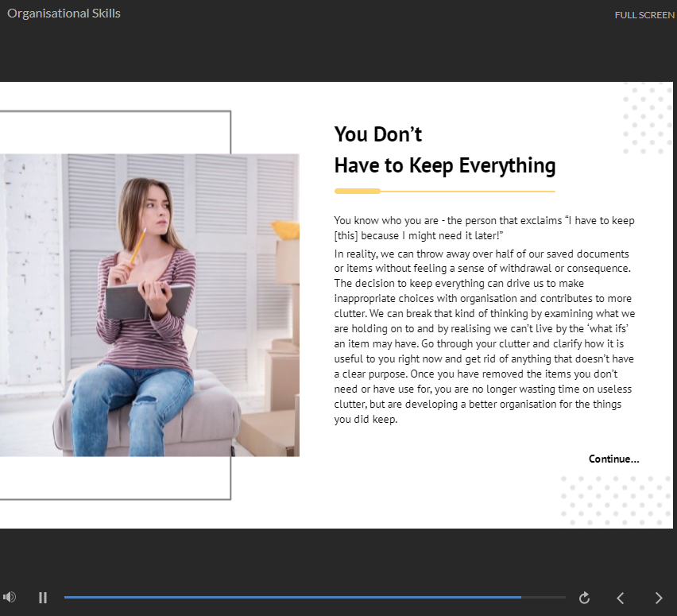Viewport: 677px width, 616px height.
Task: Click the heading 'You Don't Have to Keep Everything'
Action: pyautogui.click(x=444, y=149)
